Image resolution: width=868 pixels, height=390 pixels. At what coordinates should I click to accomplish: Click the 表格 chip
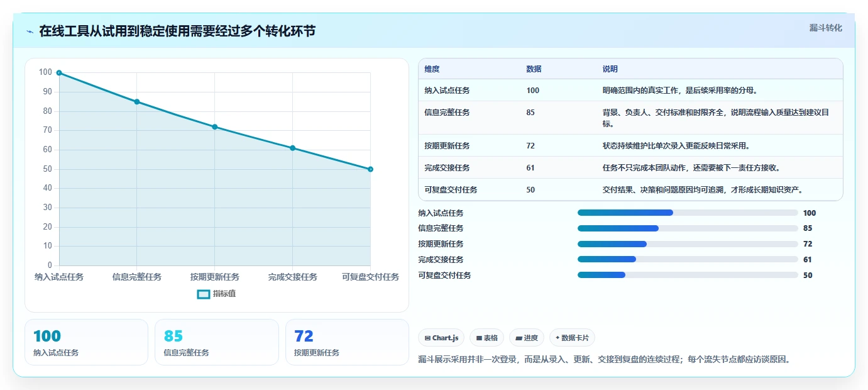tap(486, 338)
